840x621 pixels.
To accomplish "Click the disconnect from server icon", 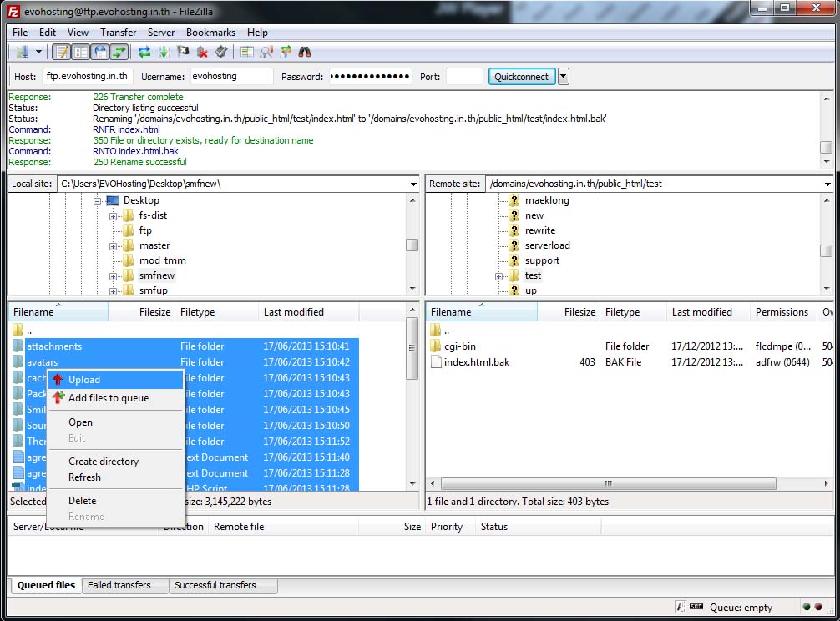I will pos(202,52).
